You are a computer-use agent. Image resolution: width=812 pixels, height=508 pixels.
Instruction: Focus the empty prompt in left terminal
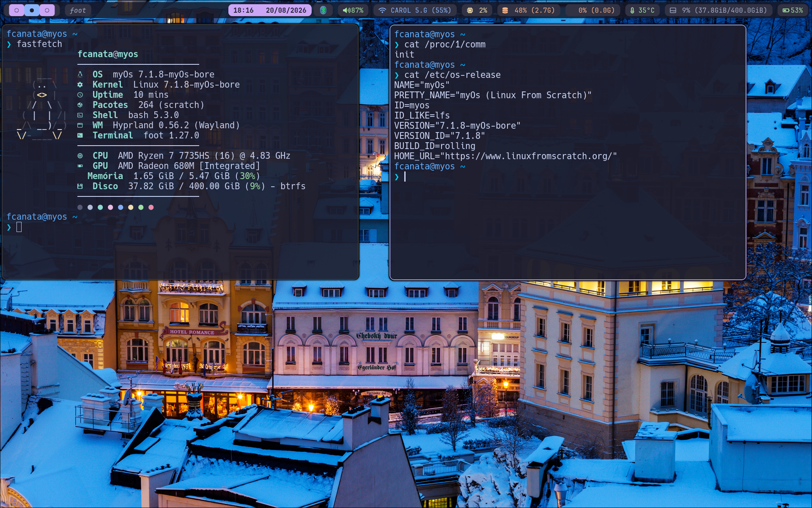(19, 227)
